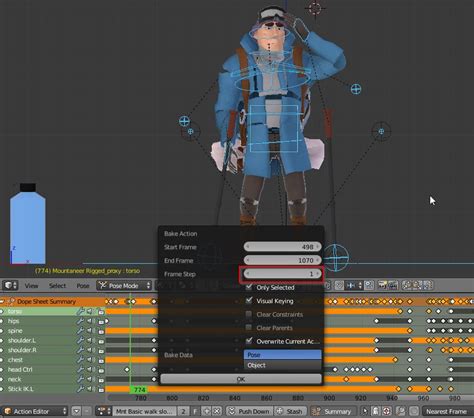This screenshot has width=474, height=418.
Task: Lock the torso channel
Action: (x=101, y=312)
